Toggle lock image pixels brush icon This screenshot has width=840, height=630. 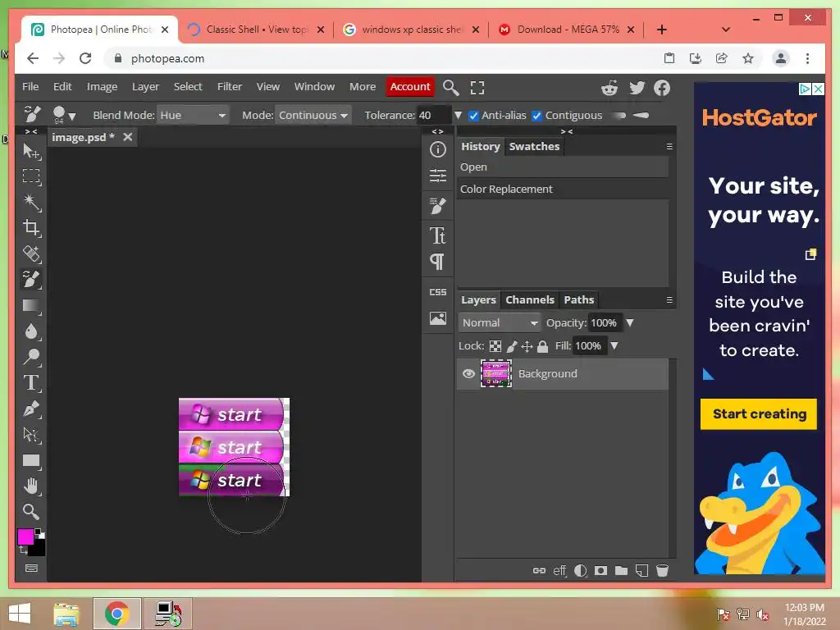click(x=512, y=347)
